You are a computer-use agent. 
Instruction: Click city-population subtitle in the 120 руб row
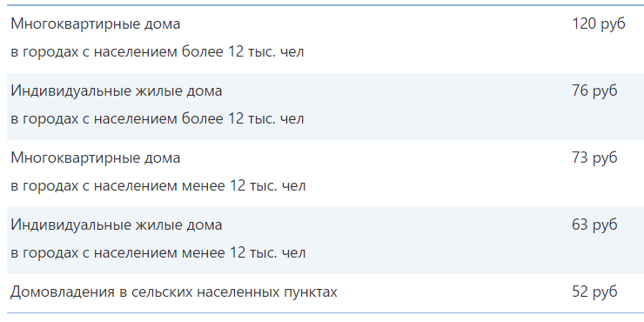pos(158,52)
